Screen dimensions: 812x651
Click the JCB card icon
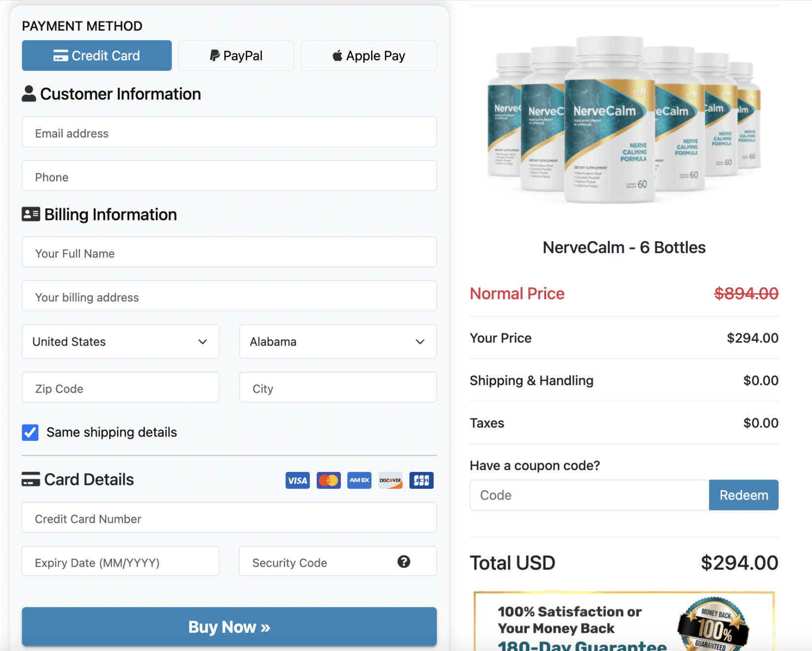(x=421, y=480)
